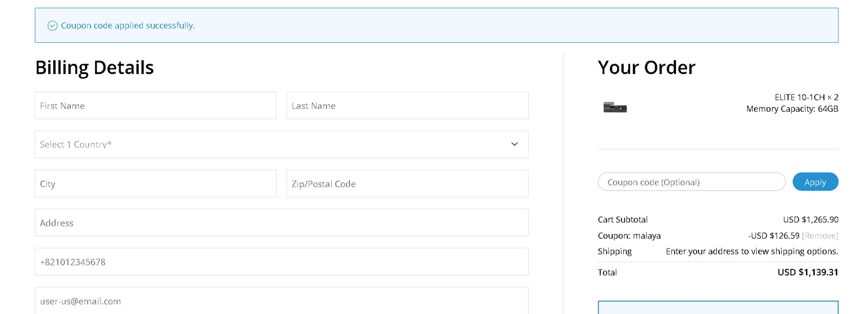868x314 pixels.
Task: Click the City input field
Action: click(x=156, y=184)
